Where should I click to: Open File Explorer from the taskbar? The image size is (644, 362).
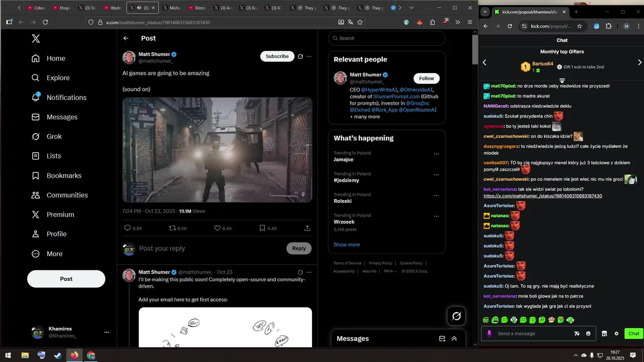[x=25, y=355]
